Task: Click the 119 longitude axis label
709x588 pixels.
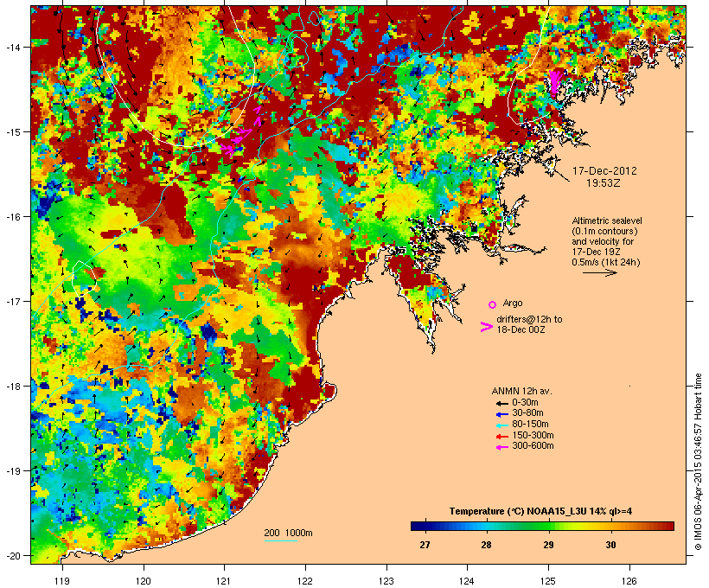Action: (62, 581)
